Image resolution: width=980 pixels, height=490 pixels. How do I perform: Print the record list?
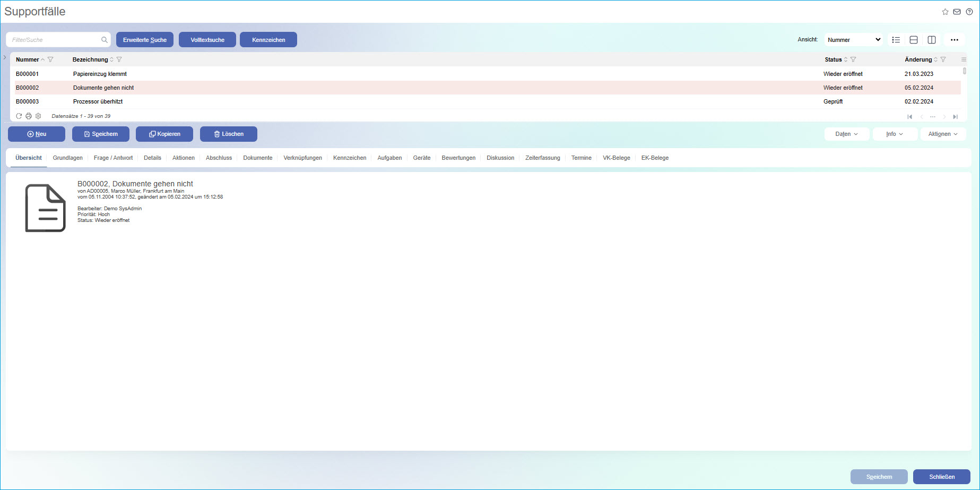coord(29,116)
